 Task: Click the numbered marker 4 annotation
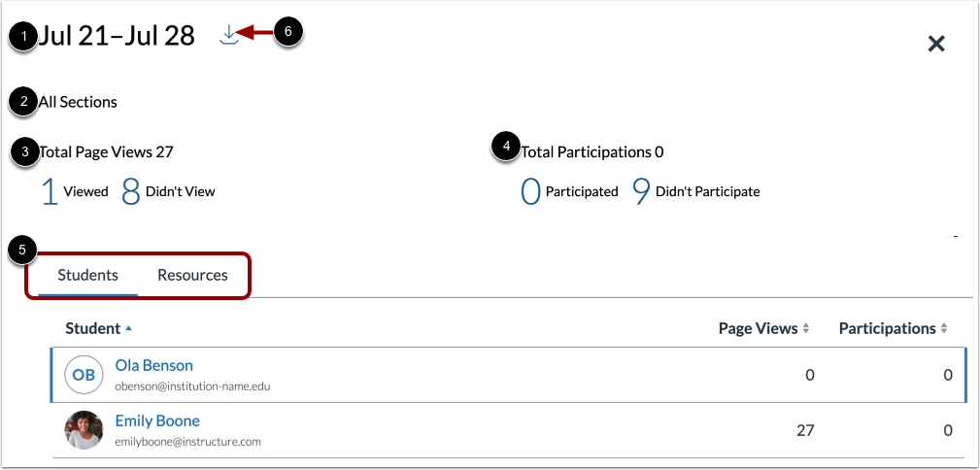506,148
